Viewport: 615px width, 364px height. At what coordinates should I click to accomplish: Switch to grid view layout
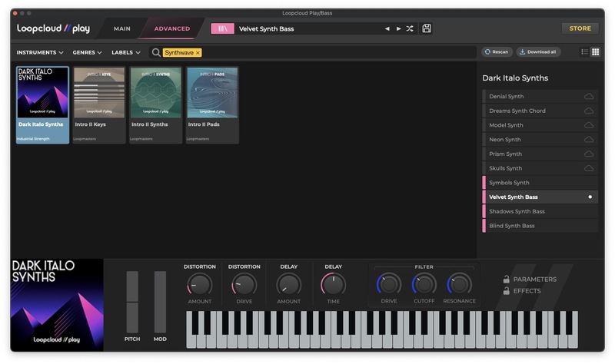coord(595,52)
